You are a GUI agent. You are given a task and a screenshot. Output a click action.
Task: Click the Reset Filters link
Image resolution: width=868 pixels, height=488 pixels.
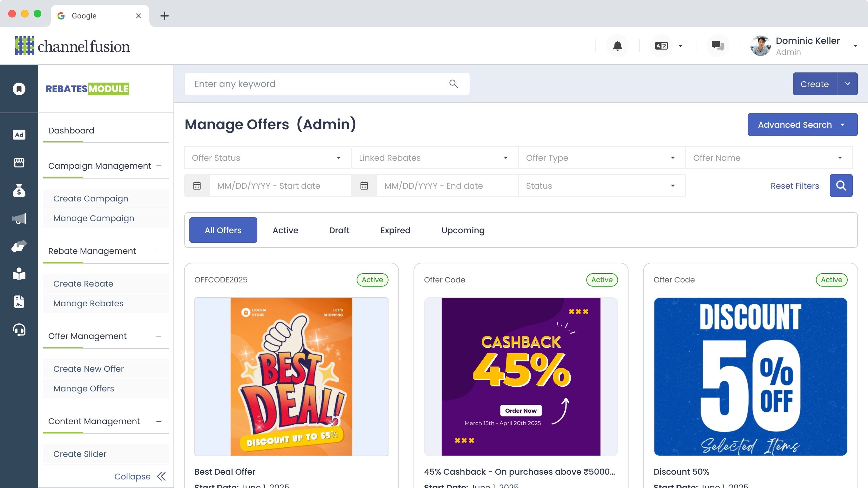[x=795, y=186]
